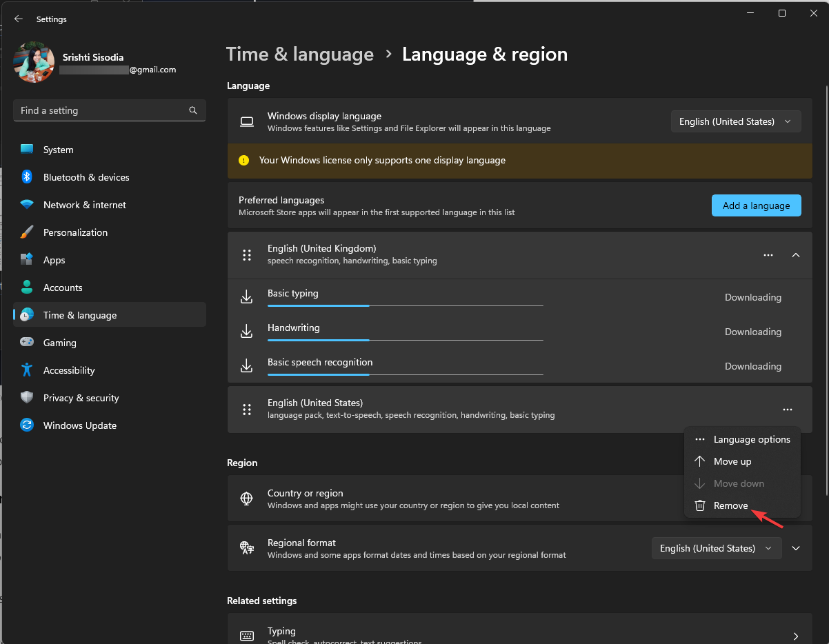The width and height of the screenshot is (829, 644).
Task: Click the Network wifi icon
Action: point(27,205)
